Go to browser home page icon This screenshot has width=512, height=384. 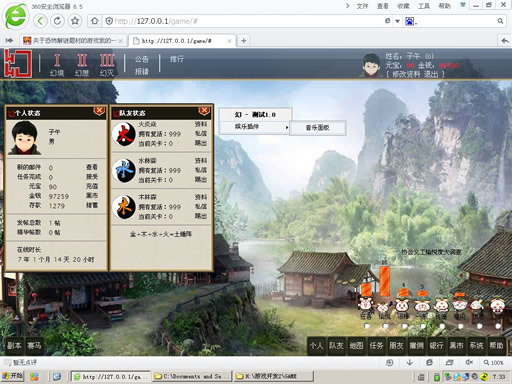tap(95, 21)
